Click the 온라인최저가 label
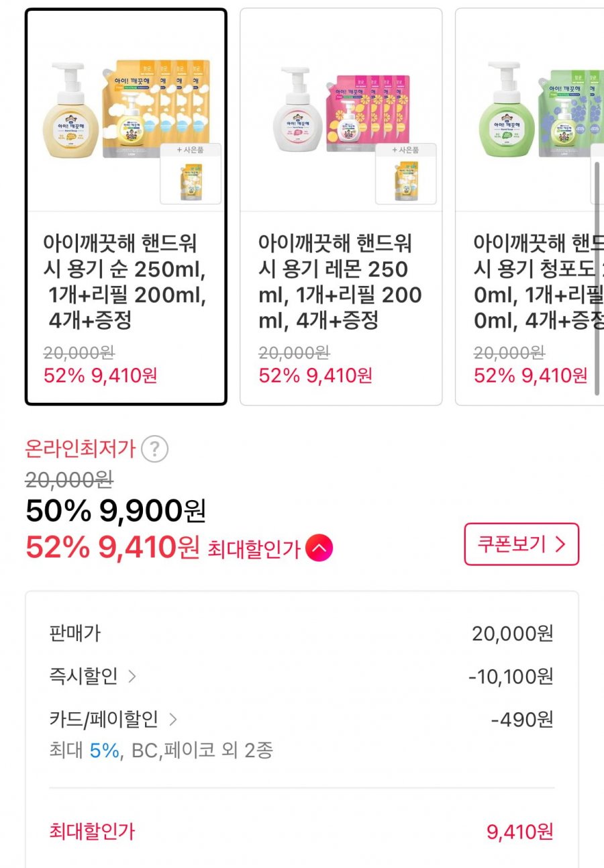This screenshot has height=868, width=604. coord(81,448)
